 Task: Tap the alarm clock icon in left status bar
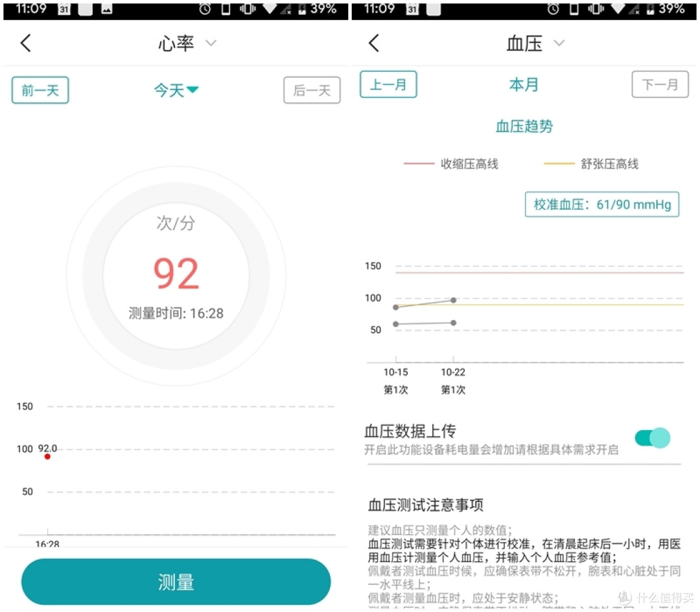coord(205,9)
